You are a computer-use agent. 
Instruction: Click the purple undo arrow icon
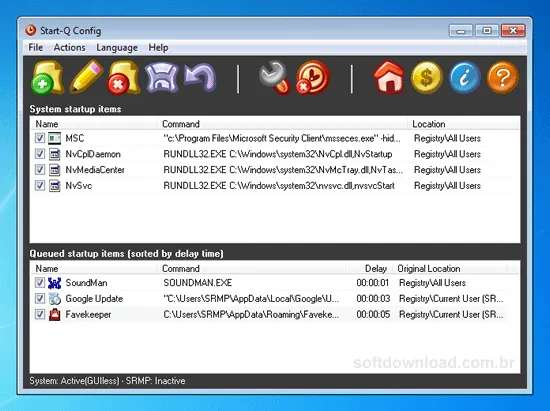(x=200, y=78)
